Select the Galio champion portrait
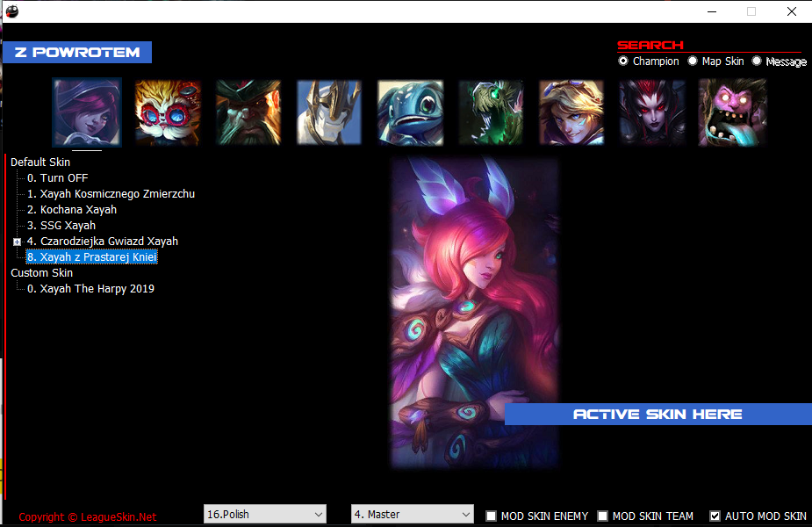 point(329,112)
